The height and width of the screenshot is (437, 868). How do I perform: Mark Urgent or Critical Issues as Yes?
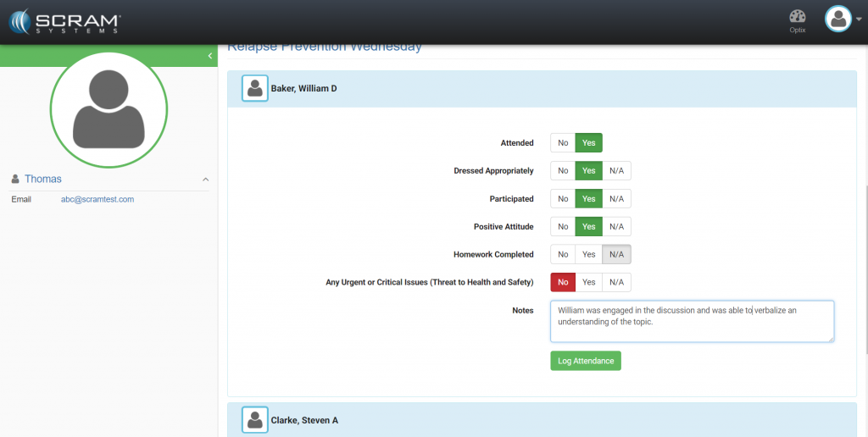(x=588, y=282)
